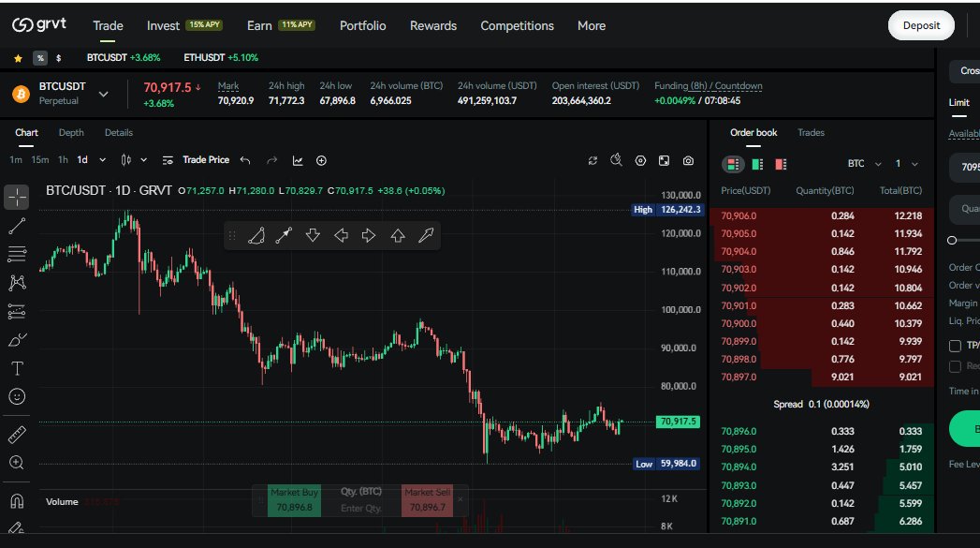Open the chart indicators menu
The width and height of the screenshot is (980, 548).
[x=298, y=161]
